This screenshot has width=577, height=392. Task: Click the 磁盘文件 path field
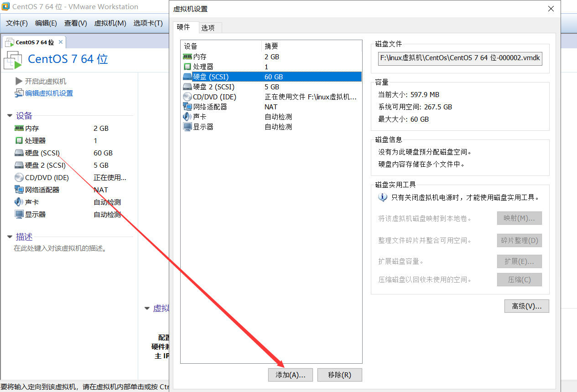(460, 58)
